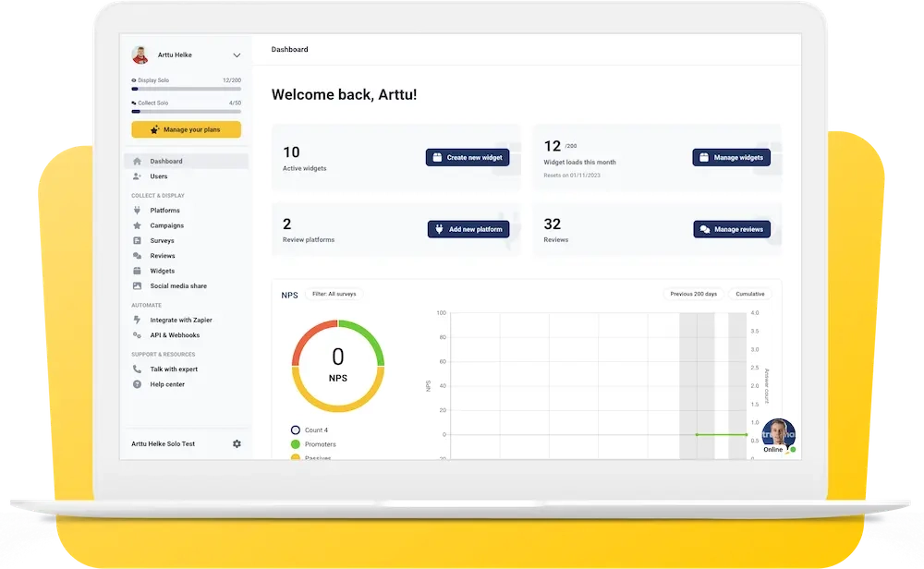Click the Reviews chat bubbles icon
This screenshot has width=924, height=569.
[137, 256]
